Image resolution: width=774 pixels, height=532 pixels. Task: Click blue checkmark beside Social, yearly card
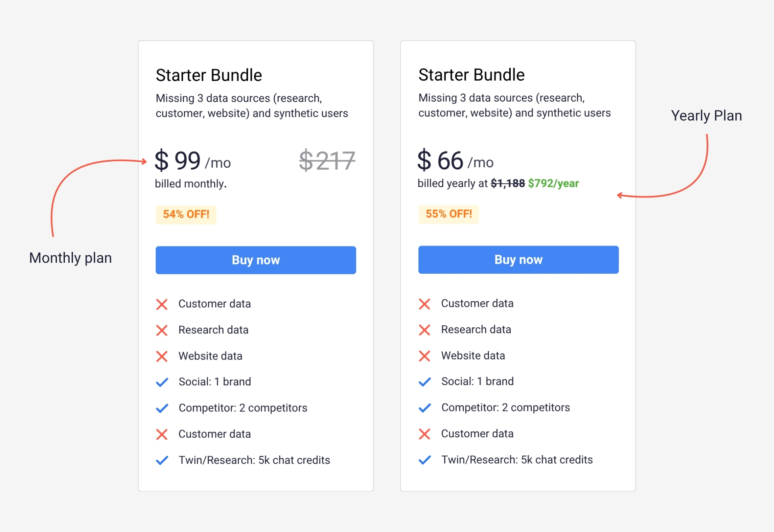pos(424,382)
